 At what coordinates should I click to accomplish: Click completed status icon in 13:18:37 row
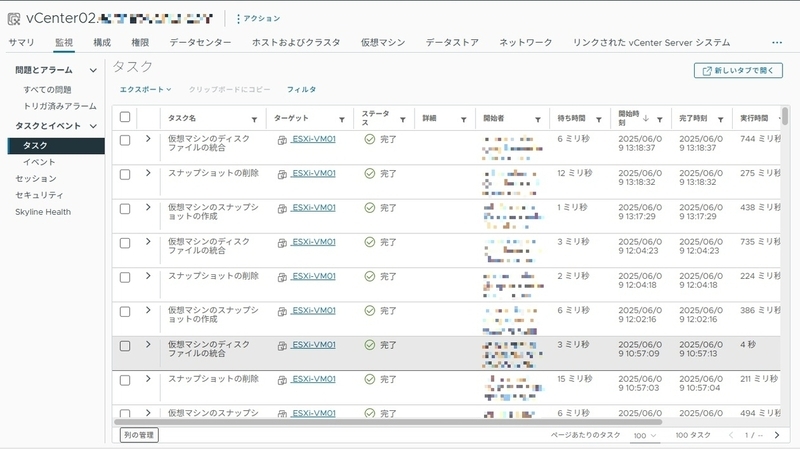pyautogui.click(x=369, y=139)
